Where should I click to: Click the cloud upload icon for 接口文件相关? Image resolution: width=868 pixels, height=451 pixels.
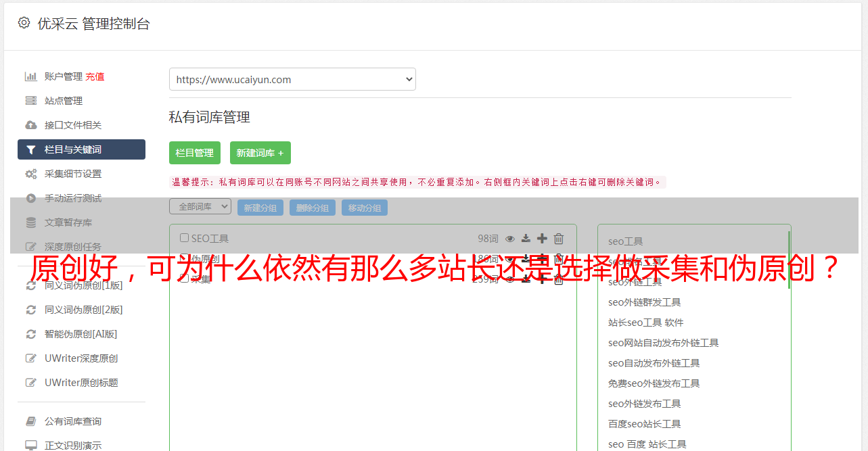click(31, 125)
